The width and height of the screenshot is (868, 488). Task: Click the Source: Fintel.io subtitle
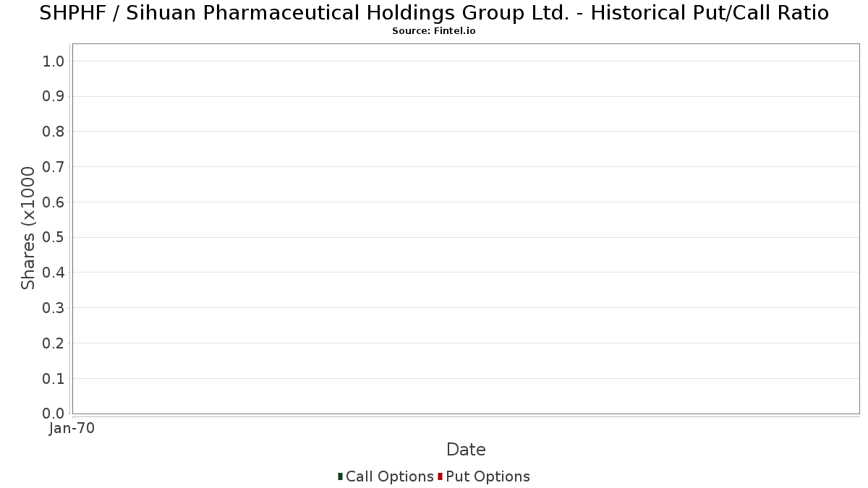click(x=434, y=31)
